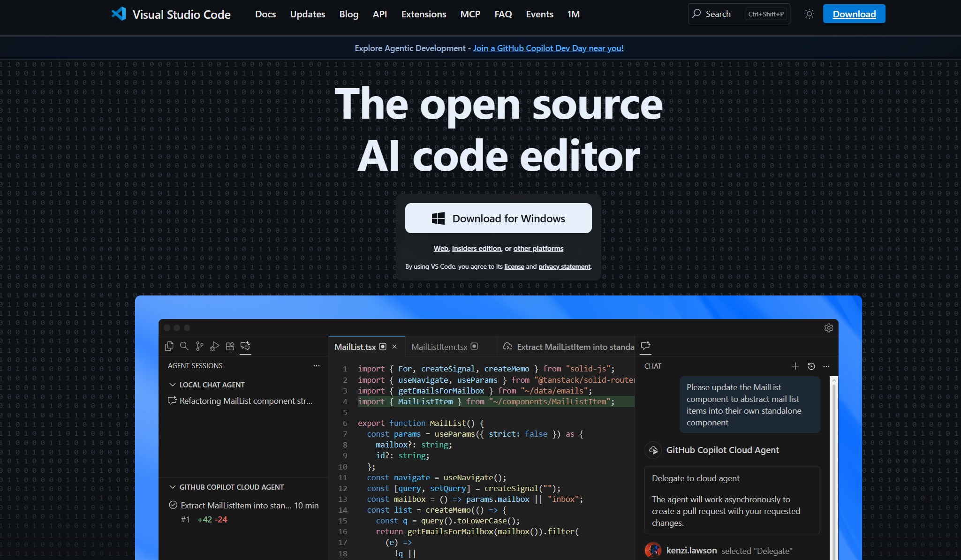
Task: Select the Refactoring MailList component session
Action: 243,401
